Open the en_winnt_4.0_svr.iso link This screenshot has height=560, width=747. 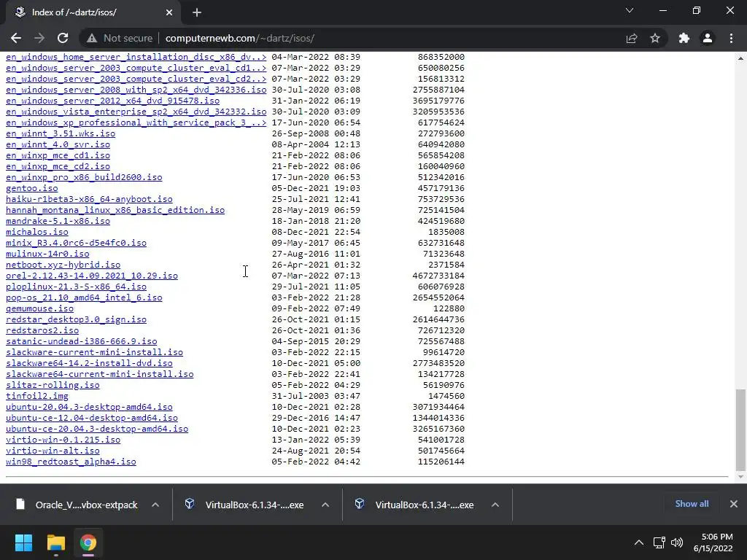click(58, 144)
